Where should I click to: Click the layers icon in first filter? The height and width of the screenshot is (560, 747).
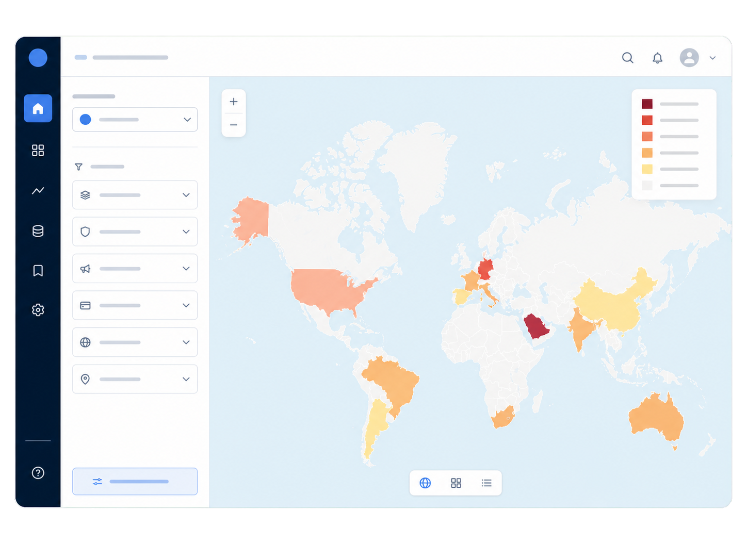pyautogui.click(x=85, y=195)
